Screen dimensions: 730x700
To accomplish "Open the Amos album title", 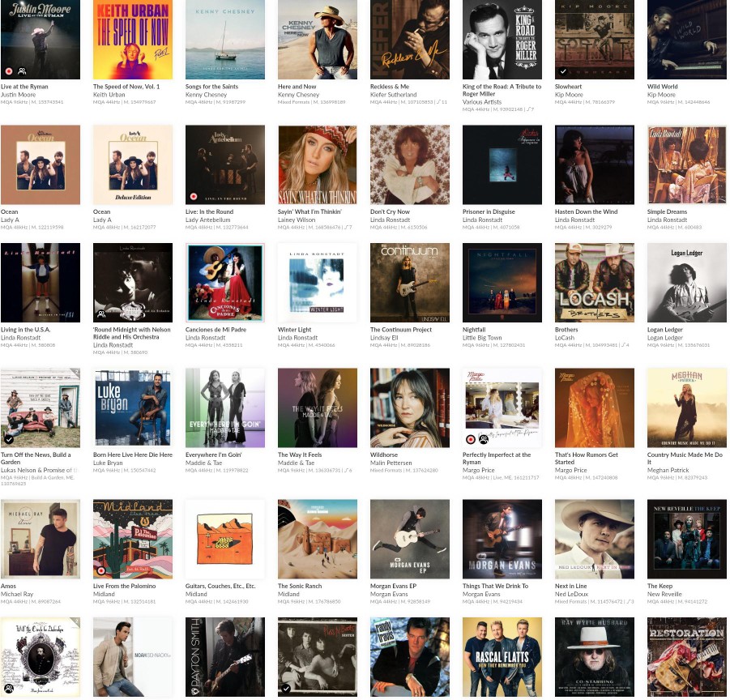I will point(8,587).
